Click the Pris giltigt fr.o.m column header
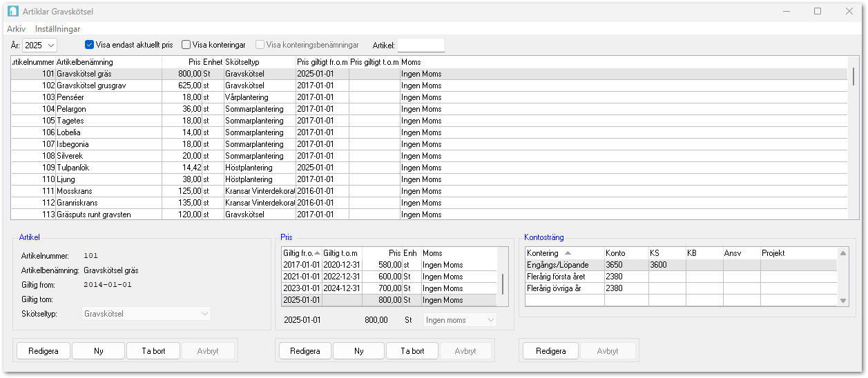 (x=321, y=62)
